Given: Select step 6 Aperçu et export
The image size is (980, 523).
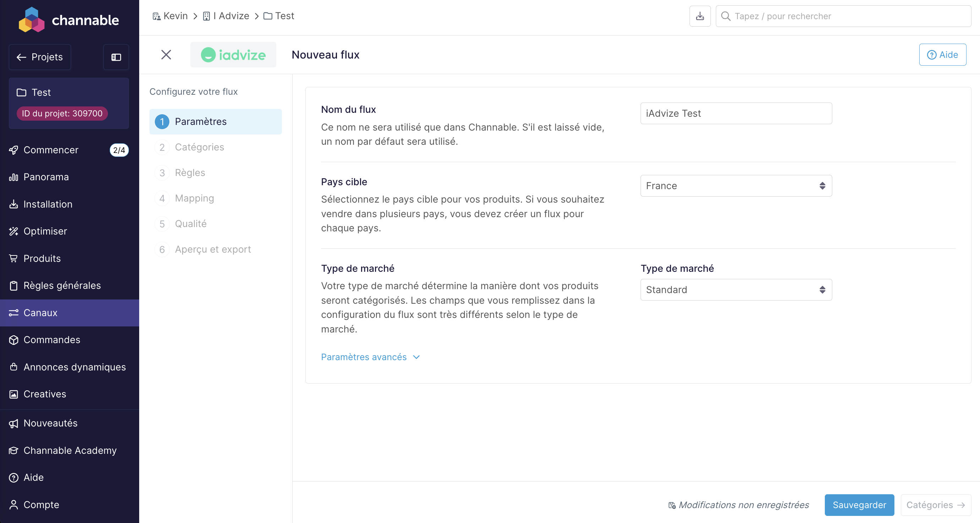Looking at the screenshot, I should pyautogui.click(x=213, y=249).
